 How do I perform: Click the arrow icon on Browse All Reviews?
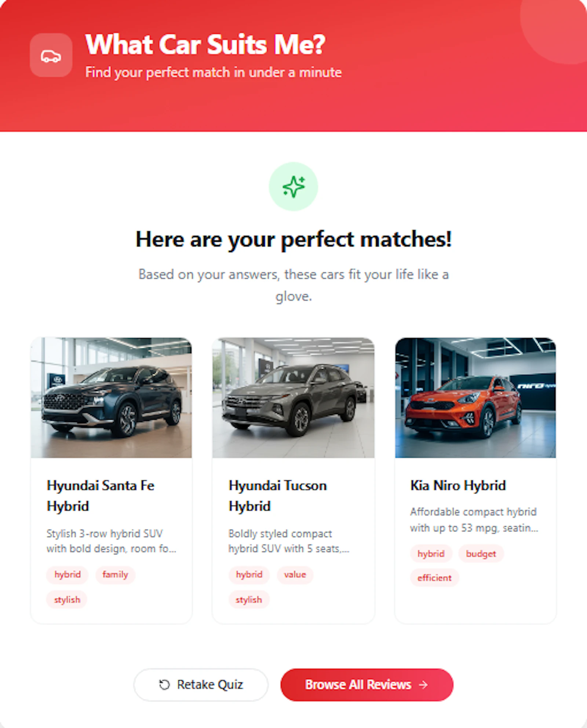point(423,685)
